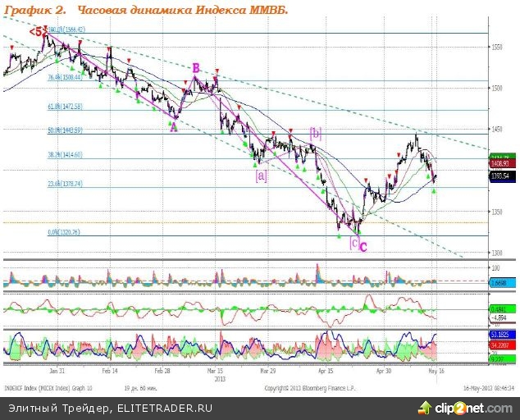The image size is (520, 420).
Task: Click the large magenta wave C label
Action: click(x=363, y=245)
